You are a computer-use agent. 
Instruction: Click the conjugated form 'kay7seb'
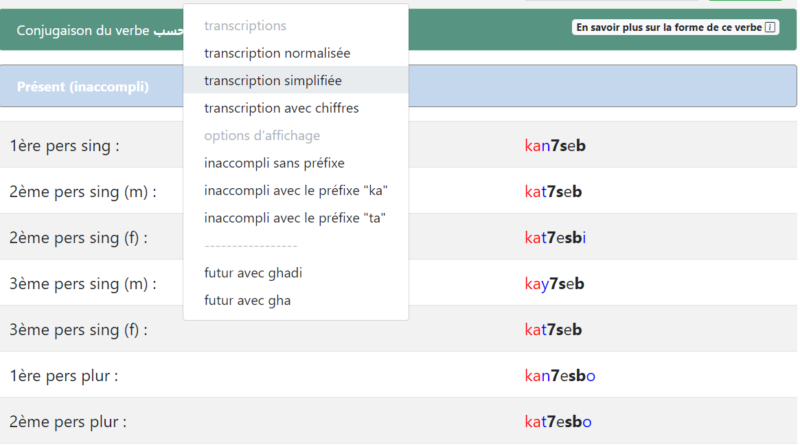[x=554, y=284]
